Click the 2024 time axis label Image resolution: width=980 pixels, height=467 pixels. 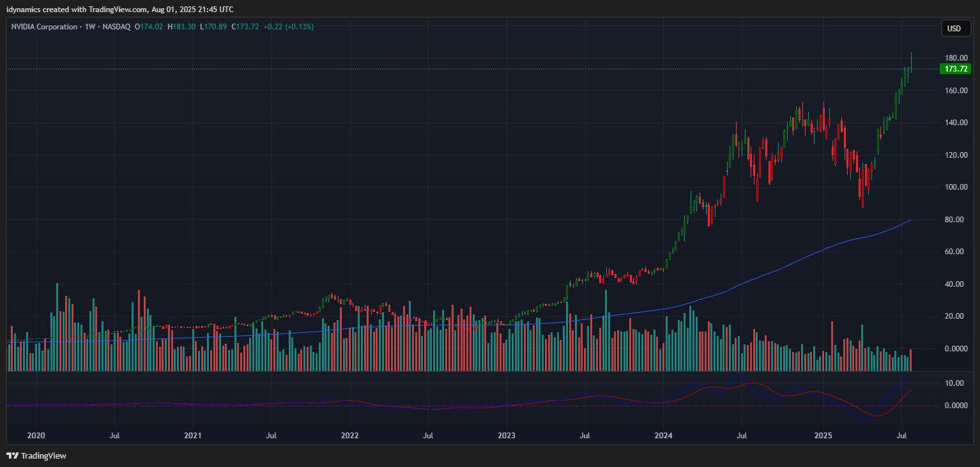click(663, 436)
